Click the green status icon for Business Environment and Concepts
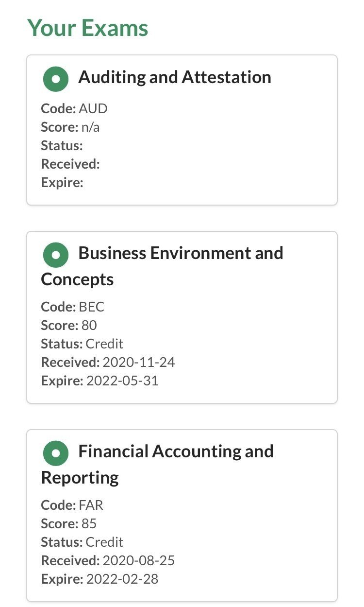This screenshot has height=607, width=364. tap(55, 255)
